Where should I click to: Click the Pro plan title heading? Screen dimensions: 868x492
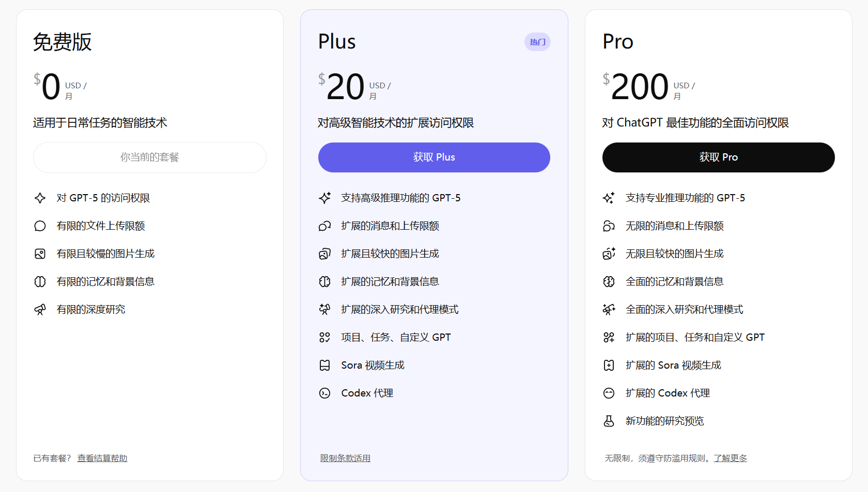point(618,42)
